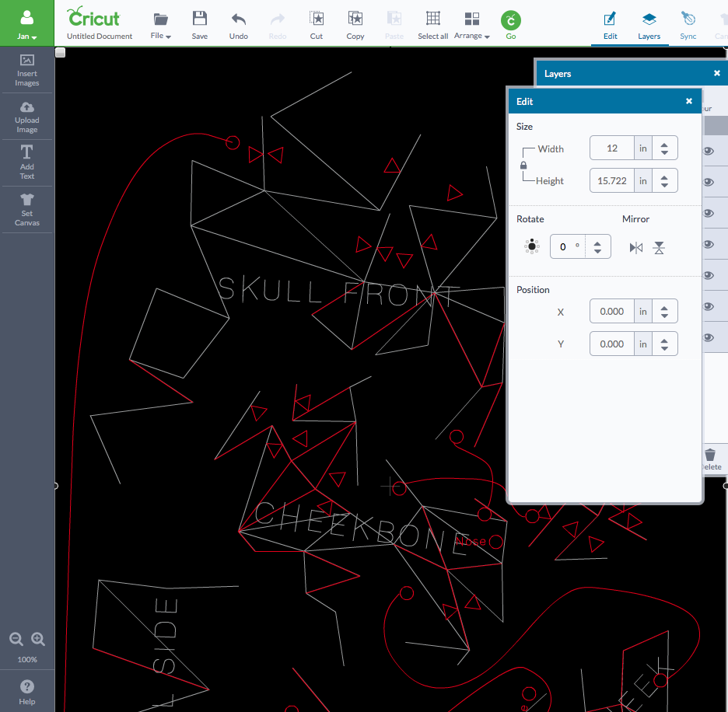
Task: Cut the selected image
Action: pos(317,26)
